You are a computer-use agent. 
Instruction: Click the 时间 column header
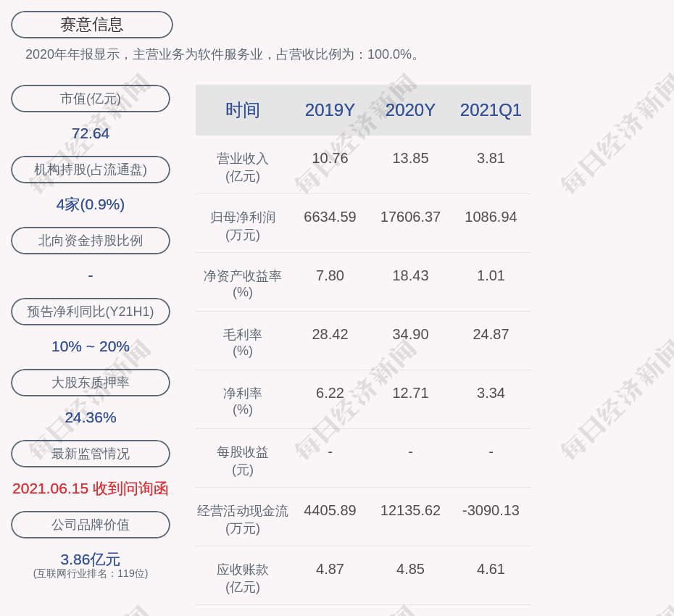[x=243, y=110]
